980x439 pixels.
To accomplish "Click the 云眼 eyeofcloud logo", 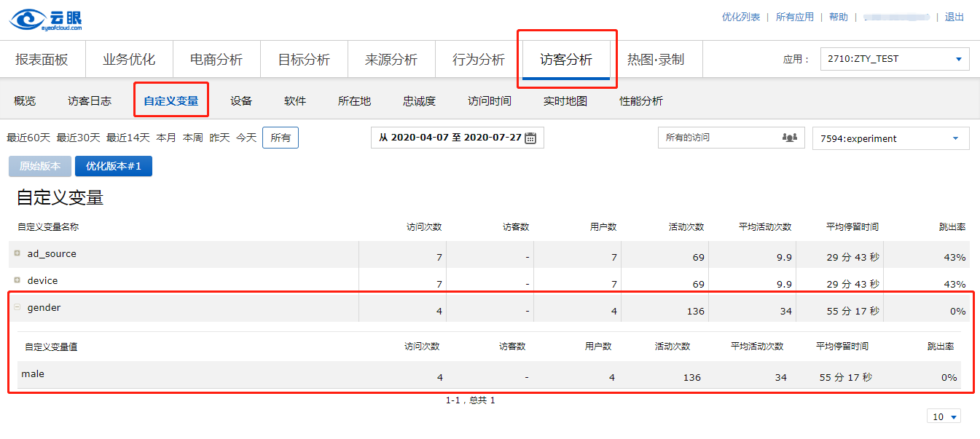I will pos(46,19).
